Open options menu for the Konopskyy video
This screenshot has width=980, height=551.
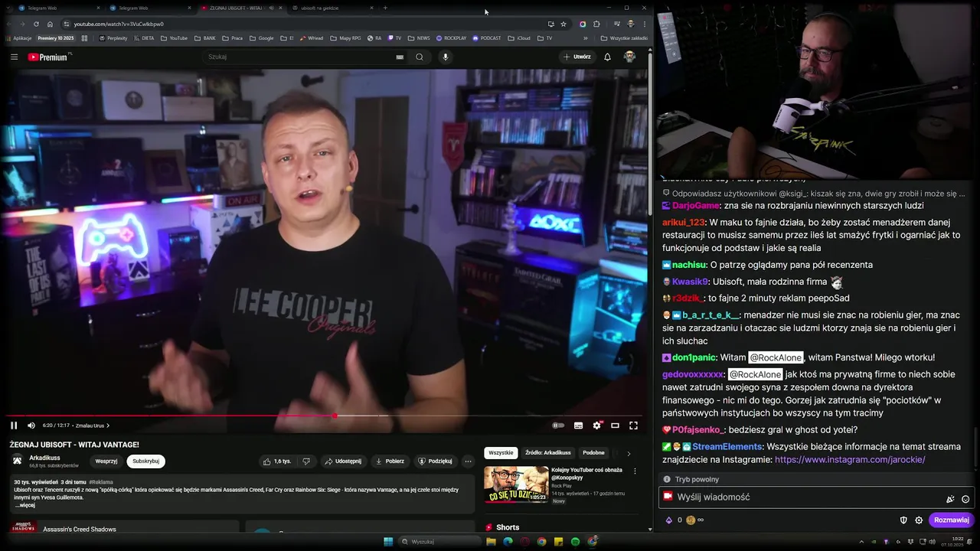(635, 471)
